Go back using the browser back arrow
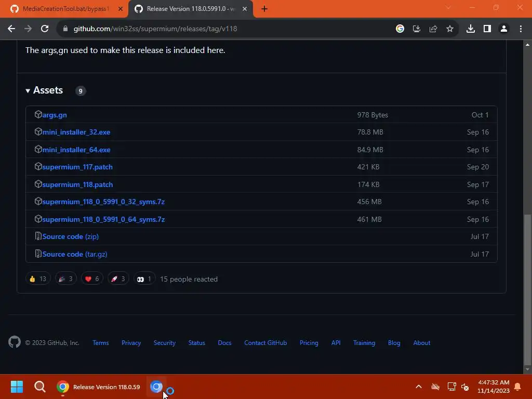532x399 pixels. pos(11,29)
